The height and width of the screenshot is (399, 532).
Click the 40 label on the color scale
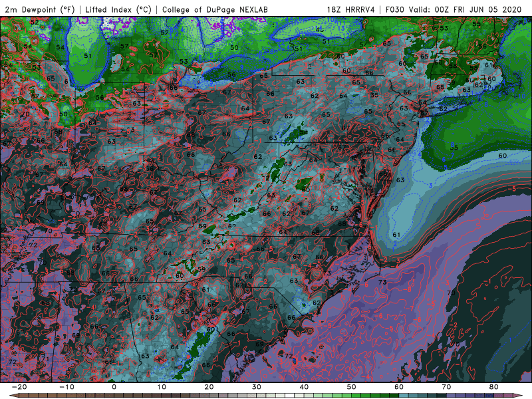click(304, 387)
